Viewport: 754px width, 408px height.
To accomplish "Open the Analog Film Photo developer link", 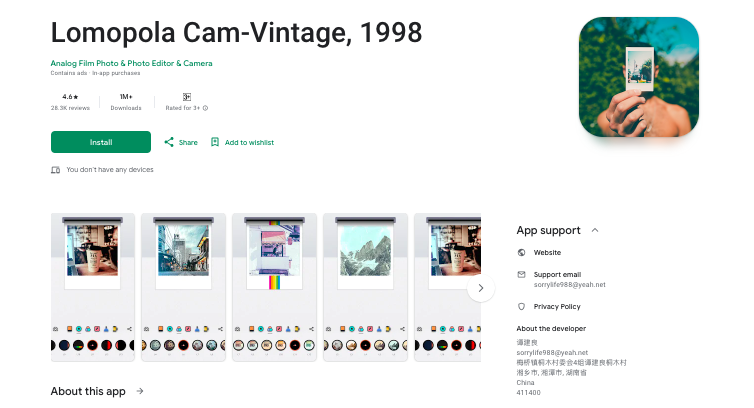I will point(131,63).
